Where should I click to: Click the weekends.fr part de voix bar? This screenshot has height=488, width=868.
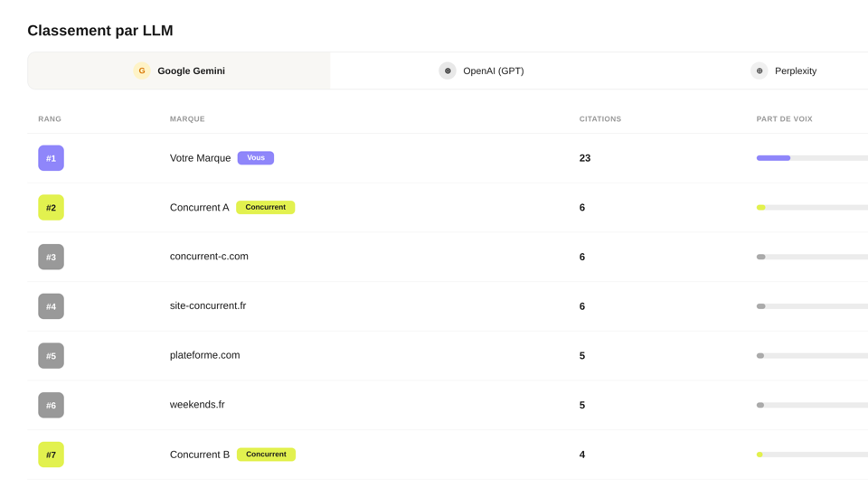tap(812, 405)
